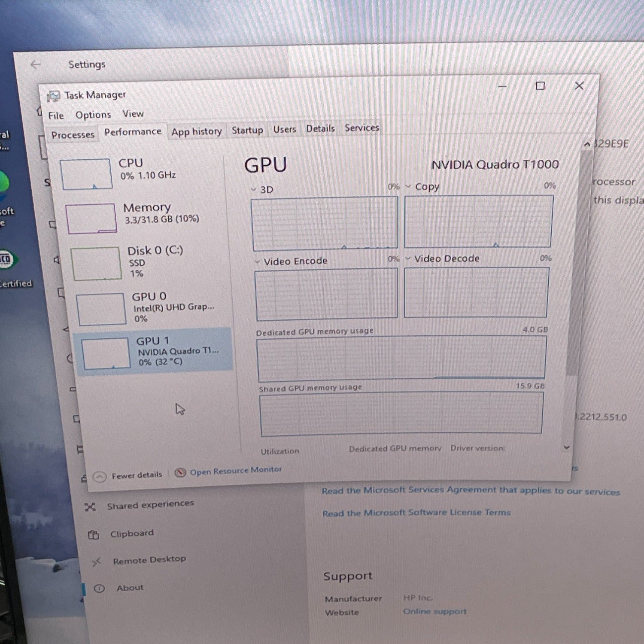
Task: Open the HP Online support link
Action: pyautogui.click(x=434, y=611)
